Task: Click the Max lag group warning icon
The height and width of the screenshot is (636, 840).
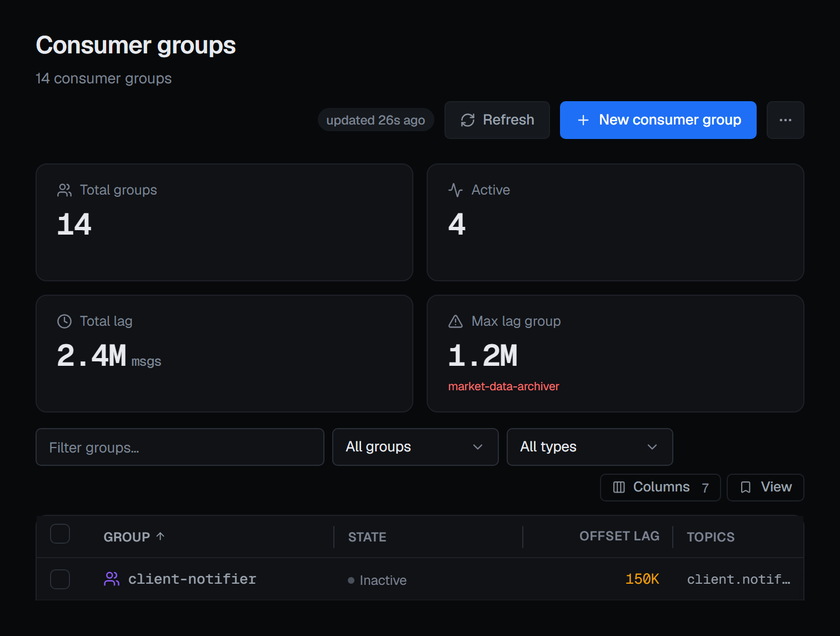Action: pyautogui.click(x=456, y=321)
